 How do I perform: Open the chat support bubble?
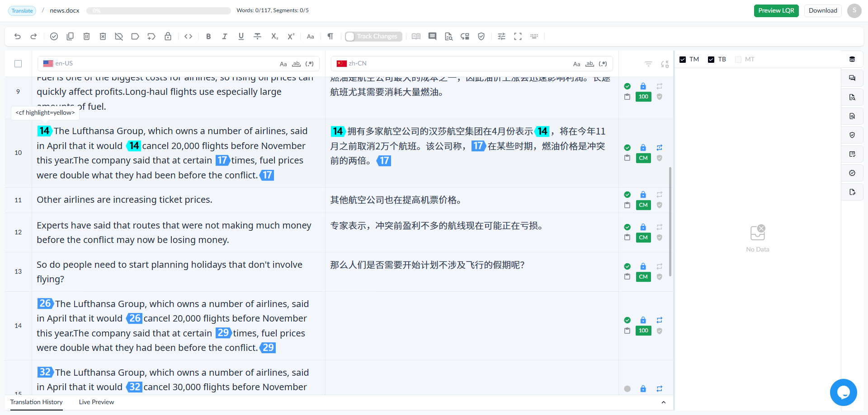843,392
